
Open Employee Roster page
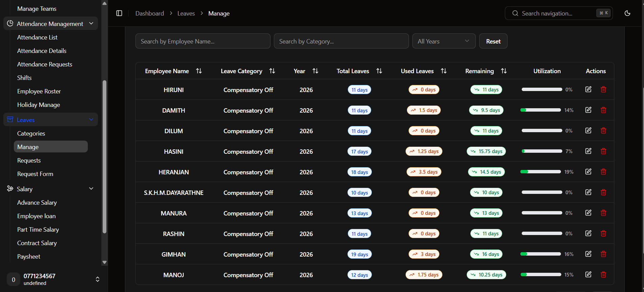click(x=39, y=91)
